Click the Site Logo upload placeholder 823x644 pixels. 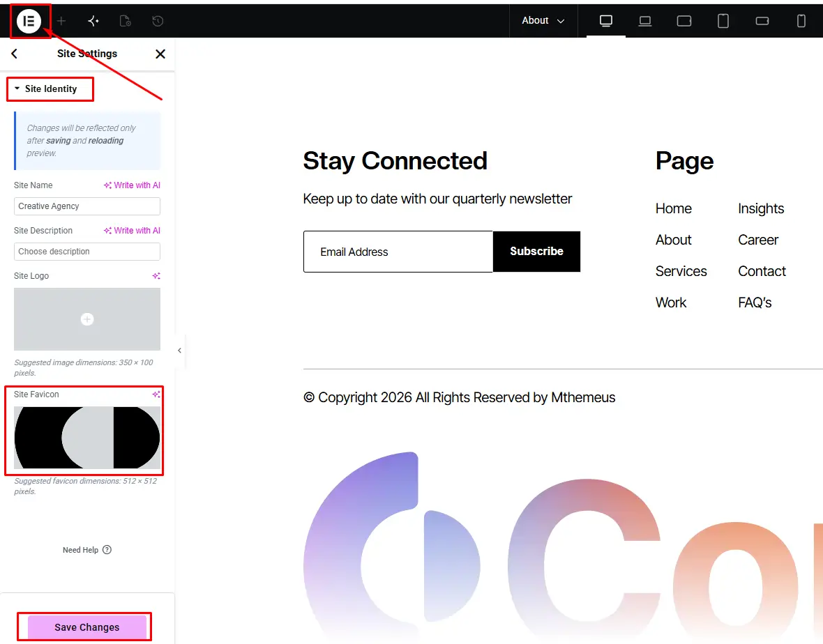[87, 319]
